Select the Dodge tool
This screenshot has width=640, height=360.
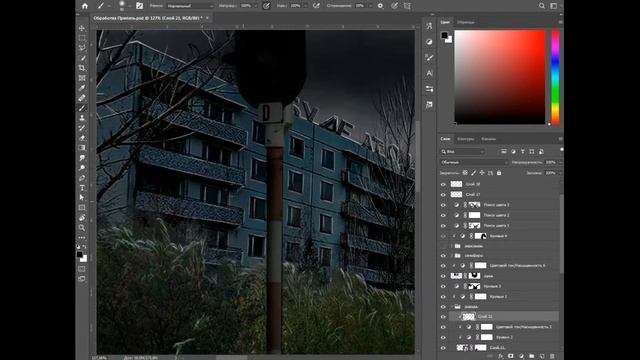82,168
